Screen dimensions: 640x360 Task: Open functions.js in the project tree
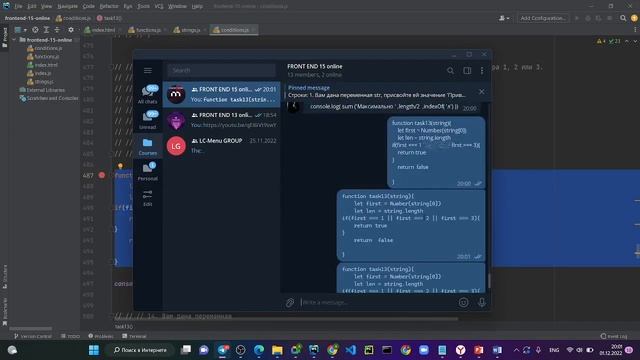coord(44,57)
